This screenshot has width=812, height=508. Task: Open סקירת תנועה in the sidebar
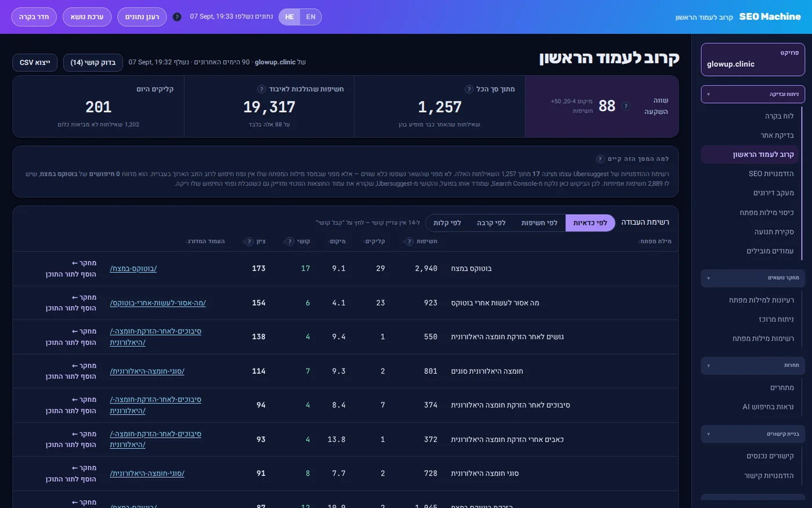tap(749, 232)
